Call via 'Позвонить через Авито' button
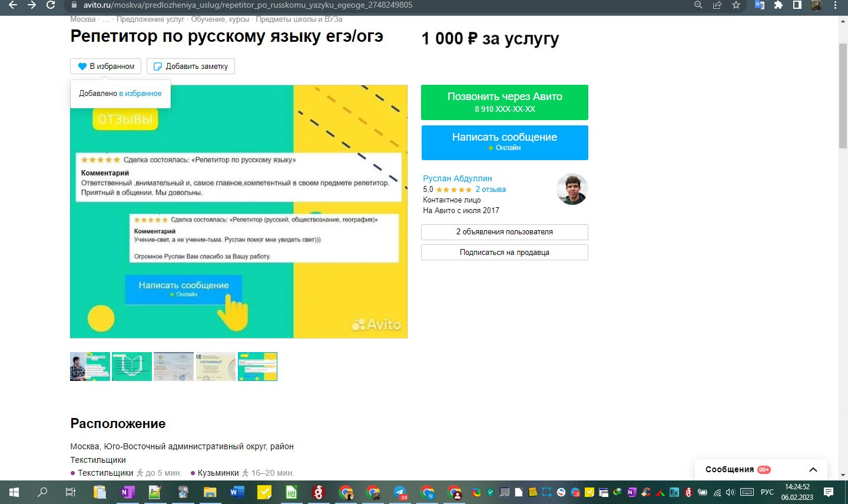 click(505, 102)
